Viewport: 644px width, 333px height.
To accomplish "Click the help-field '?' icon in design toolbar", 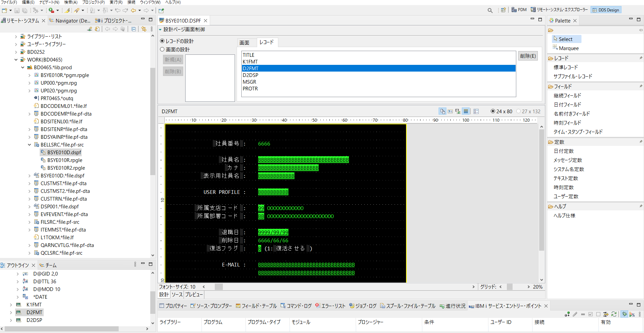I will click(x=450, y=111).
